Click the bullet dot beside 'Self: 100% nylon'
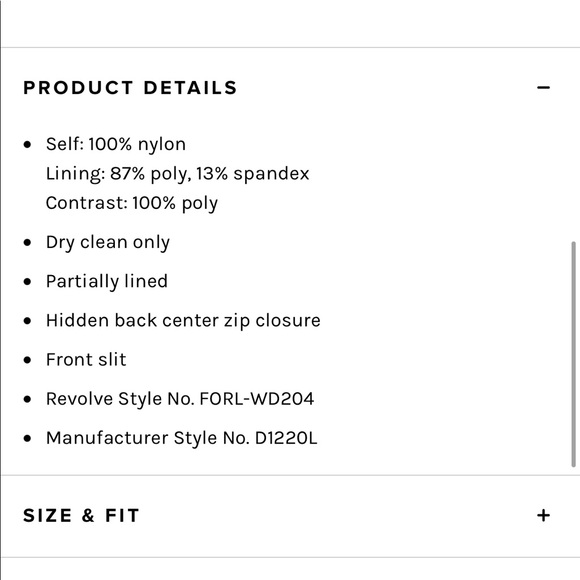Screen dimensions: 580x580 27,144
